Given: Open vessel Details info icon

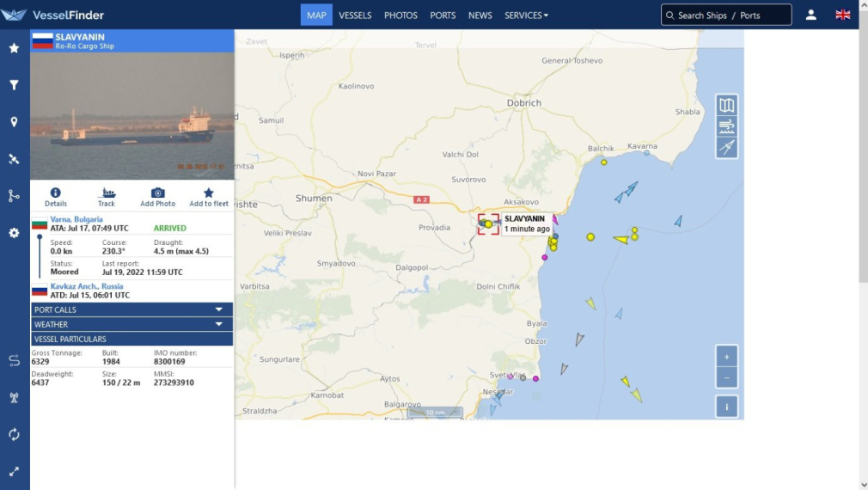Looking at the screenshot, I should coord(56,193).
